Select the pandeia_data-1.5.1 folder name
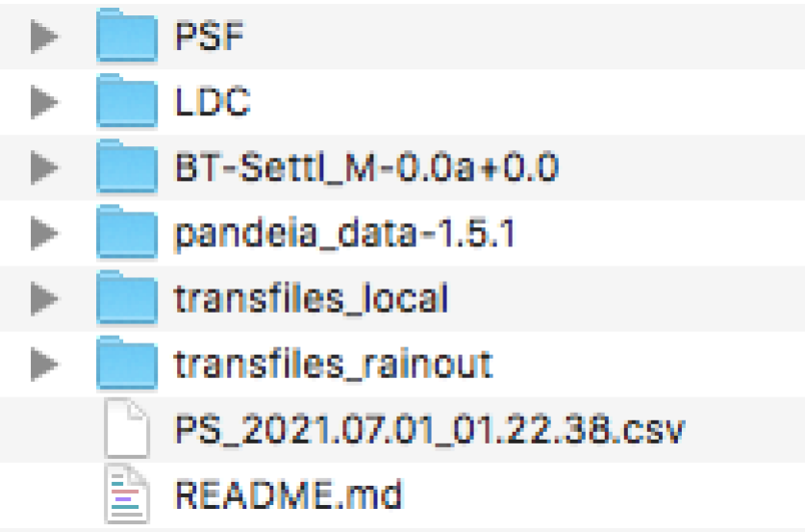 [x=344, y=232]
